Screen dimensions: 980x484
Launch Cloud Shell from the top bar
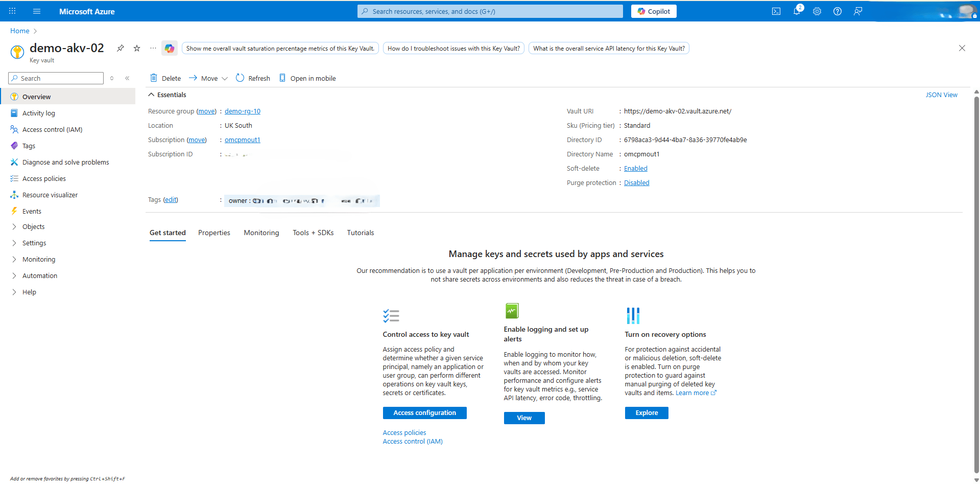[776, 11]
